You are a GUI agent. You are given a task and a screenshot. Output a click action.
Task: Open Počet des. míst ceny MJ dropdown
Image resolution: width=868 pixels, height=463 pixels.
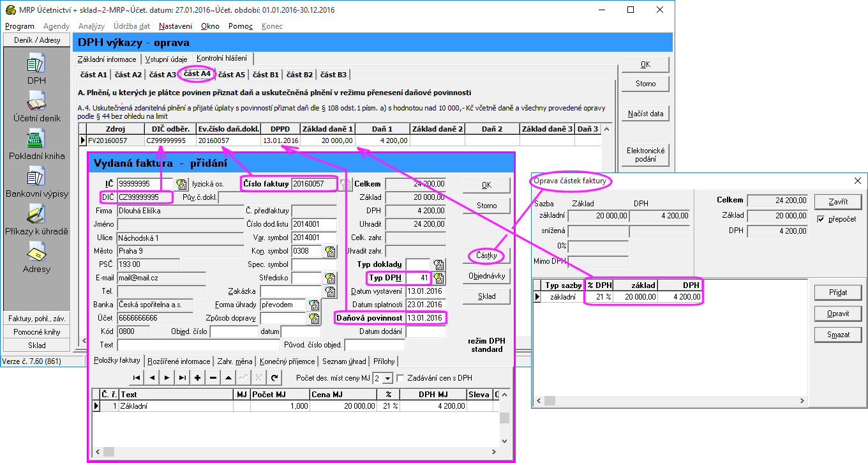click(x=388, y=379)
